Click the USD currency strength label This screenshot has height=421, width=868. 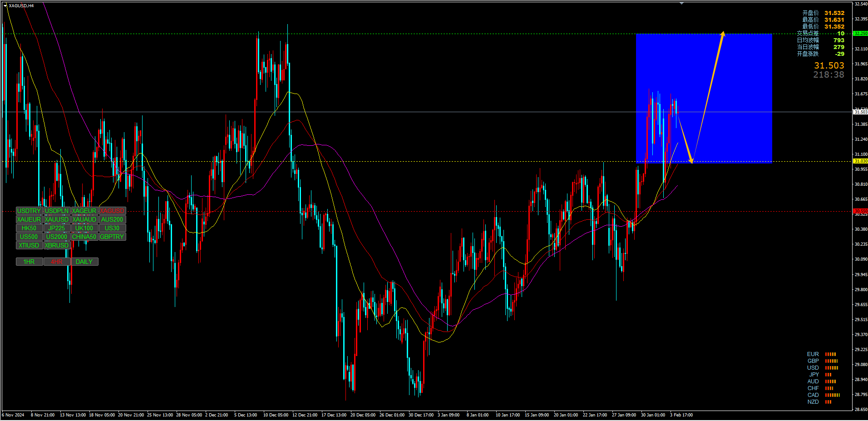tap(813, 368)
